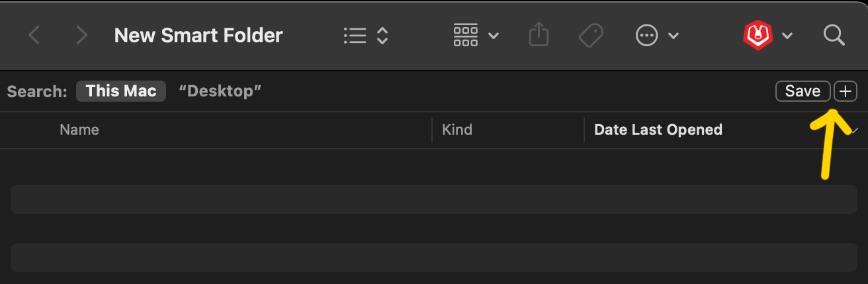Screen dimensions: 868x284
Task: Click the Group By grid icon
Action: (466, 35)
